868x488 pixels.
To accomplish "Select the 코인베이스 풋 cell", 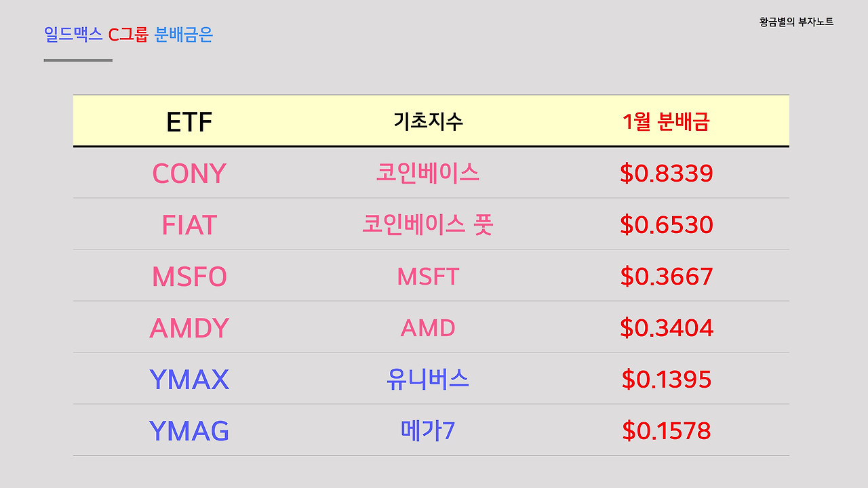I will [x=428, y=224].
